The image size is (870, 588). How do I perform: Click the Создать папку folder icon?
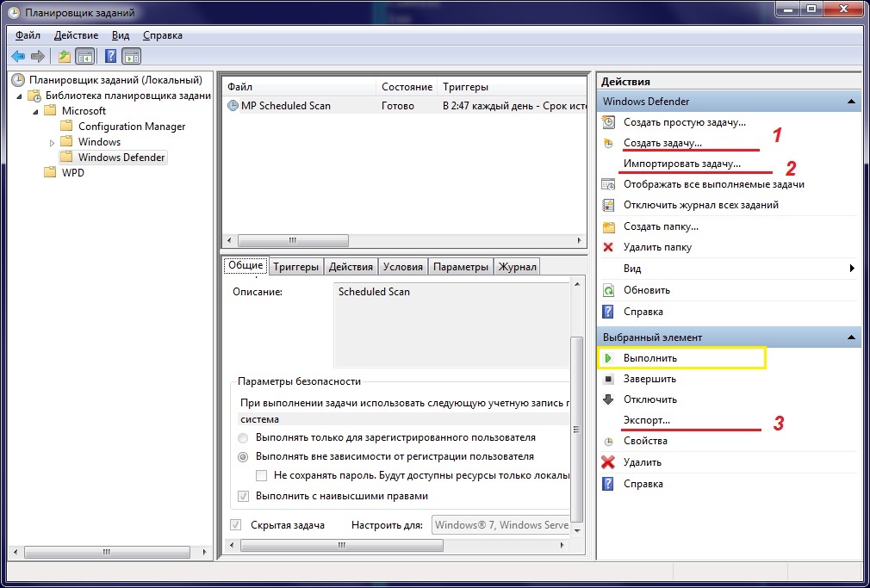609,226
